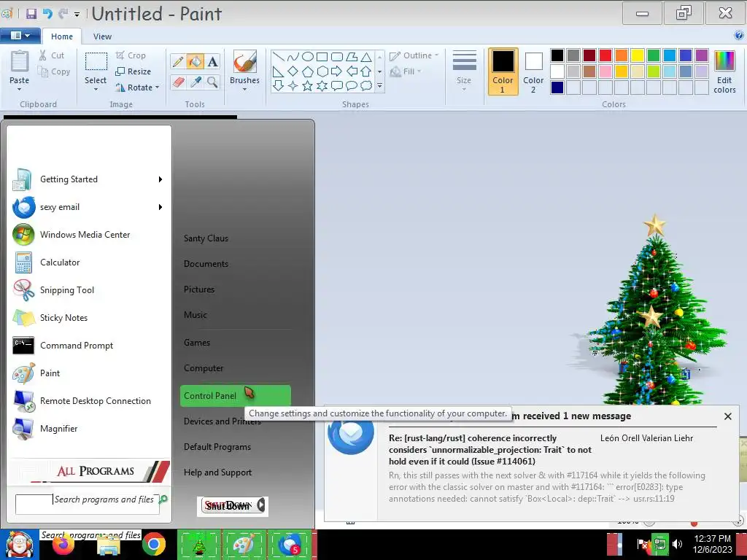Viewport: 747px width, 560px height.
Task: Choose the Cloud callout shape
Action: [x=366, y=86]
